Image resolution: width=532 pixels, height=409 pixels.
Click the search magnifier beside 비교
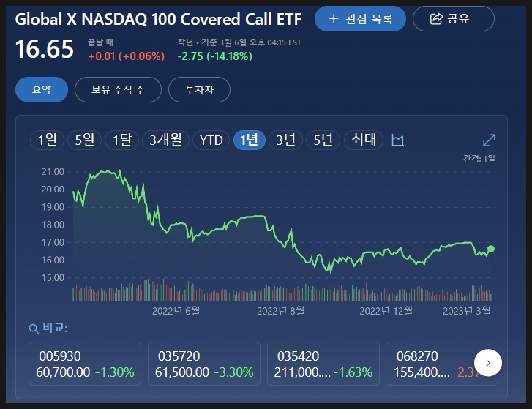click(34, 329)
